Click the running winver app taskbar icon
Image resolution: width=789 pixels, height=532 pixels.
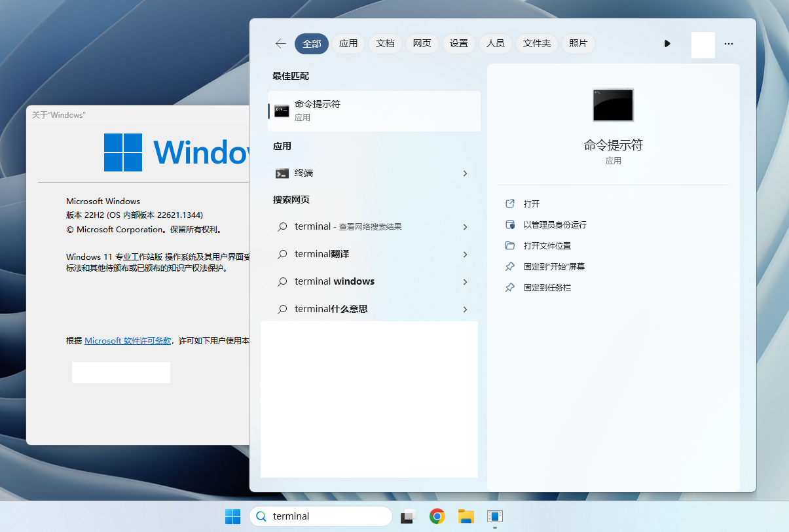(494, 516)
